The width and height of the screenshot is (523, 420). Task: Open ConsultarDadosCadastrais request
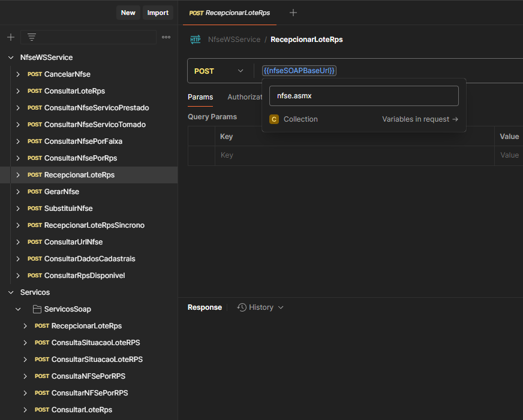click(x=89, y=259)
